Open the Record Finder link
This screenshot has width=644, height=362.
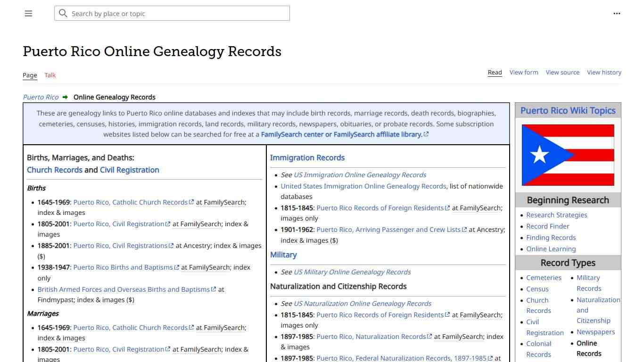pos(547,226)
